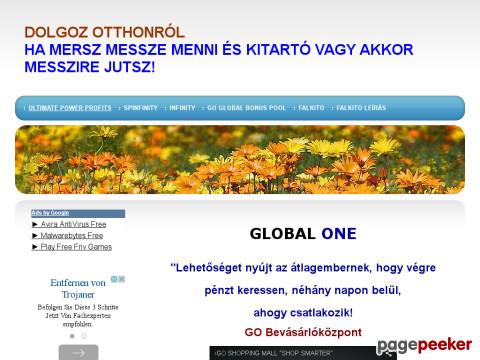Screen dimensions: 480x360
Task: Click the Ads by Google label
Action: [x=50, y=213]
